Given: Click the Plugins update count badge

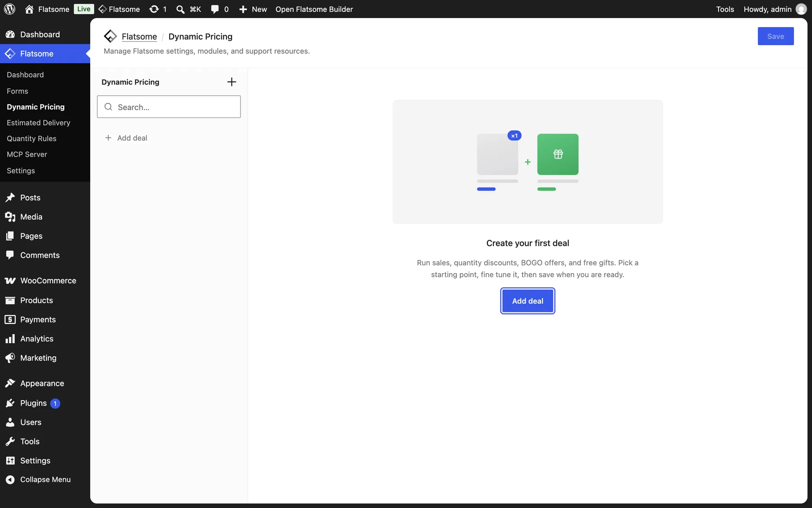Looking at the screenshot, I should tap(55, 403).
